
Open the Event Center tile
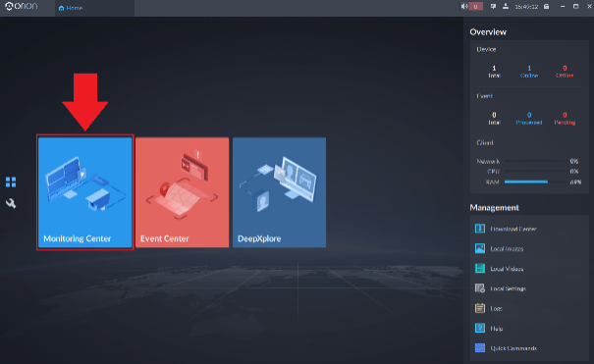pyautogui.click(x=183, y=192)
